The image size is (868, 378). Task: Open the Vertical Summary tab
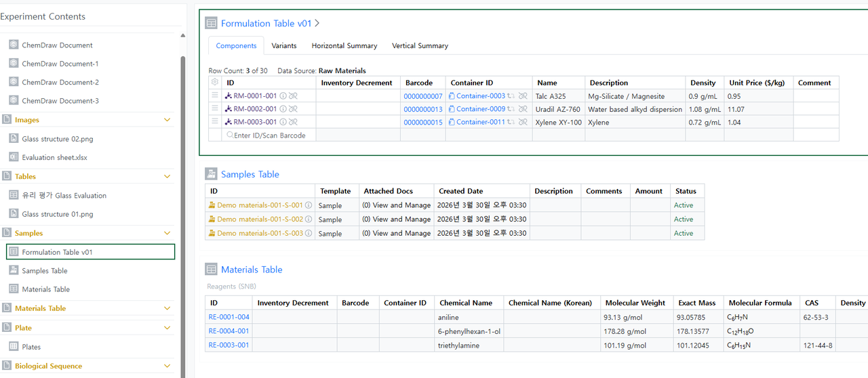[x=420, y=46]
